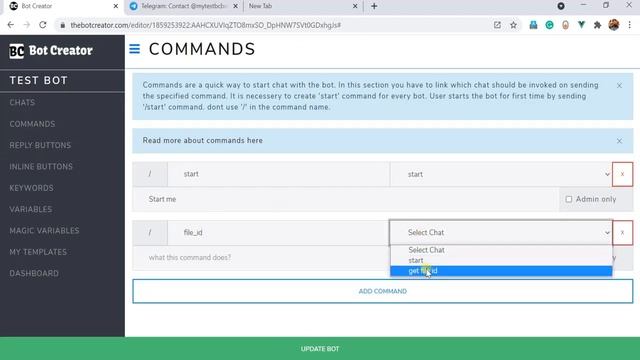The image size is (640, 360).
Task: Edit the 'Start me' description field
Action: (346, 199)
